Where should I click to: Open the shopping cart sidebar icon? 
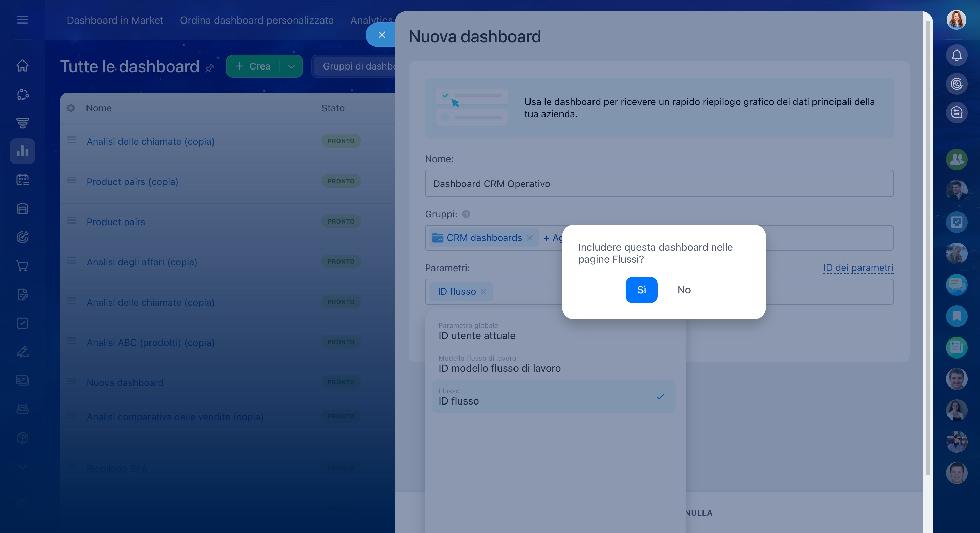pos(22,266)
